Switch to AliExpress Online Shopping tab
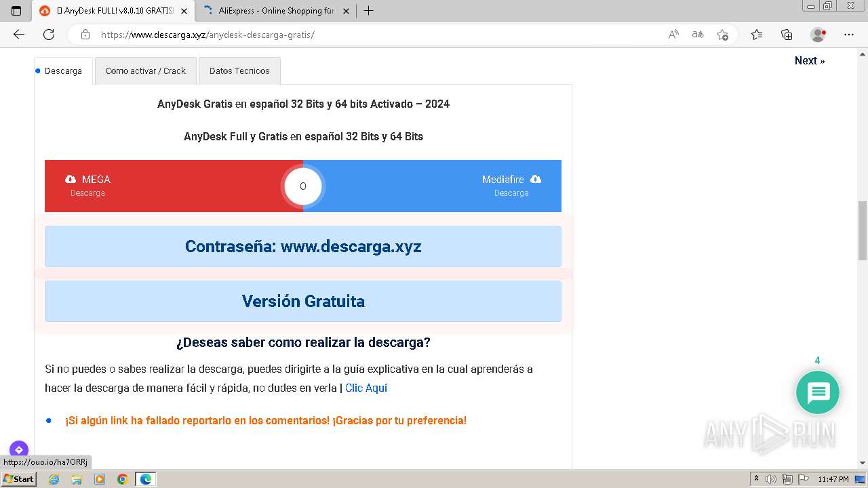This screenshot has height=488, width=868. click(x=276, y=11)
